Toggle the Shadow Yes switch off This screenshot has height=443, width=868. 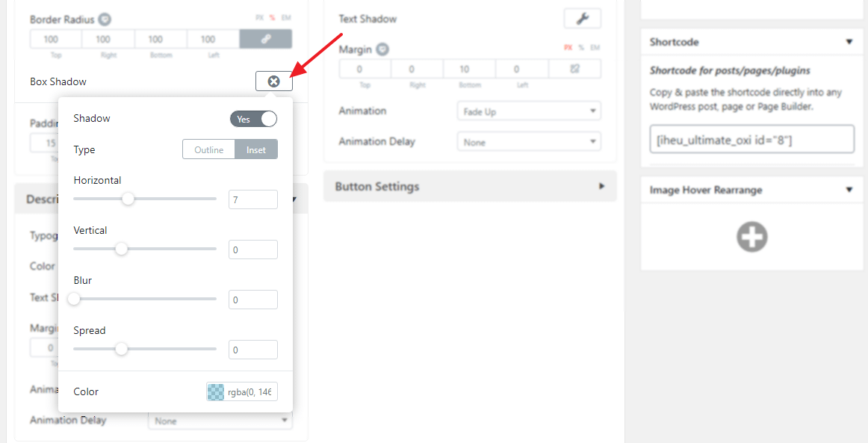pos(253,119)
